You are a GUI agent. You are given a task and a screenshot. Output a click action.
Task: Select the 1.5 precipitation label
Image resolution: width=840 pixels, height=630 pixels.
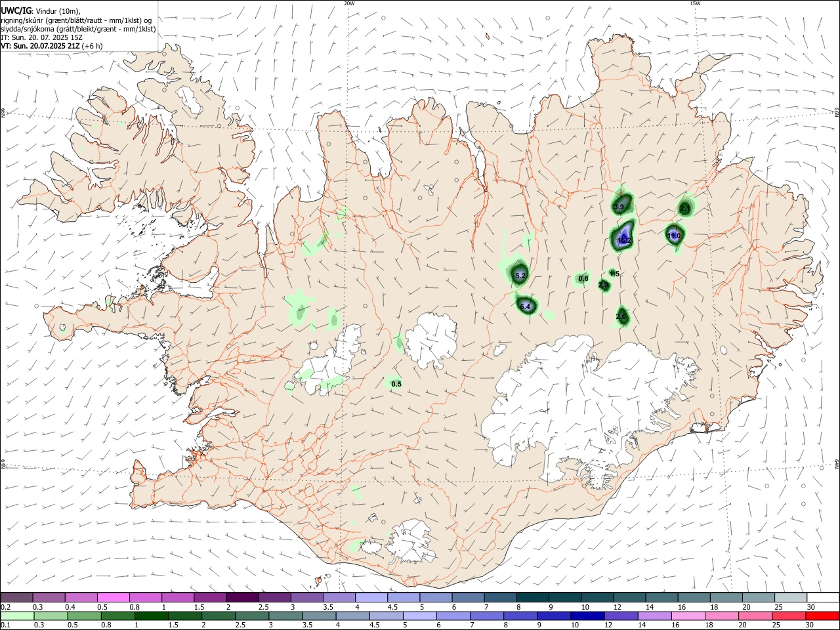pyautogui.click(x=614, y=274)
